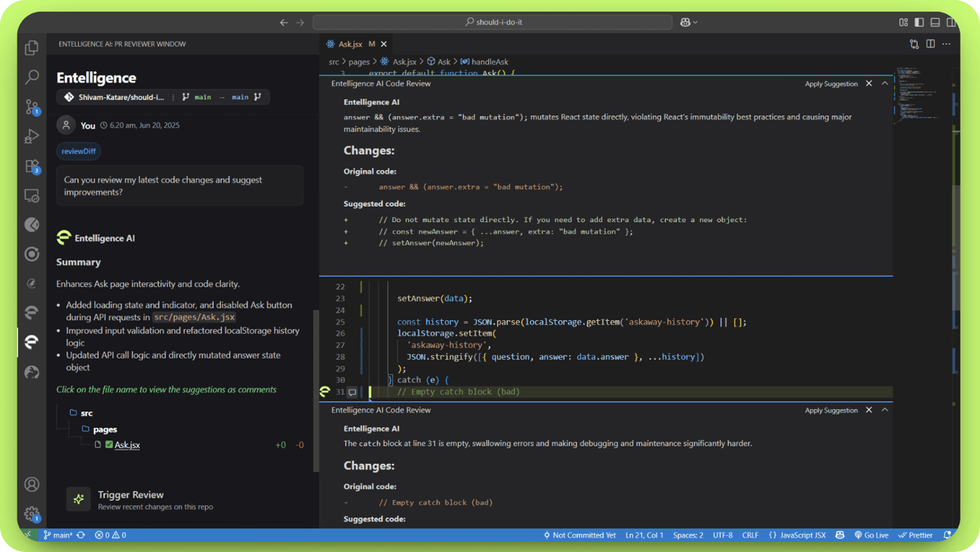The image size is (980, 552).
Task: Open Run and Debug view
Action: point(32,136)
